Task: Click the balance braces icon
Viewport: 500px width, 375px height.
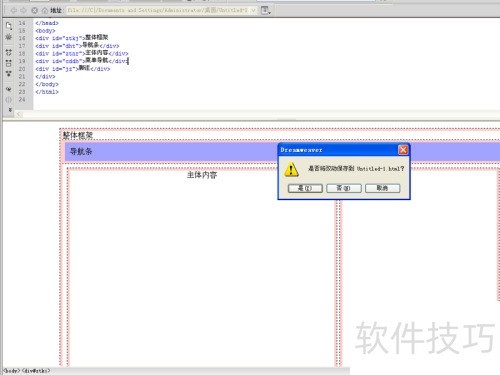Action: click(x=9, y=100)
